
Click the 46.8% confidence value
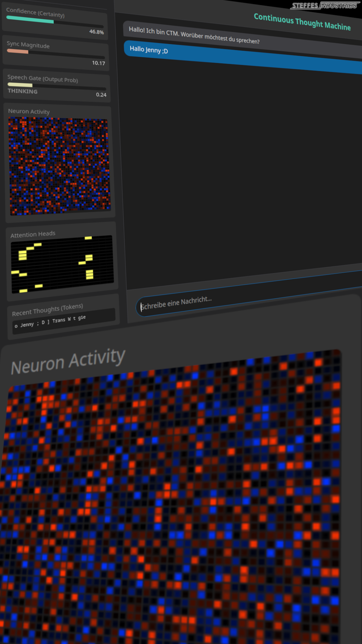[97, 32]
